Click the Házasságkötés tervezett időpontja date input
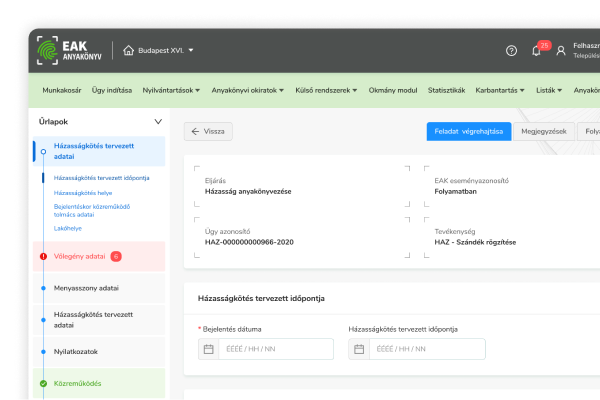The width and height of the screenshot is (600, 400). [x=417, y=349]
